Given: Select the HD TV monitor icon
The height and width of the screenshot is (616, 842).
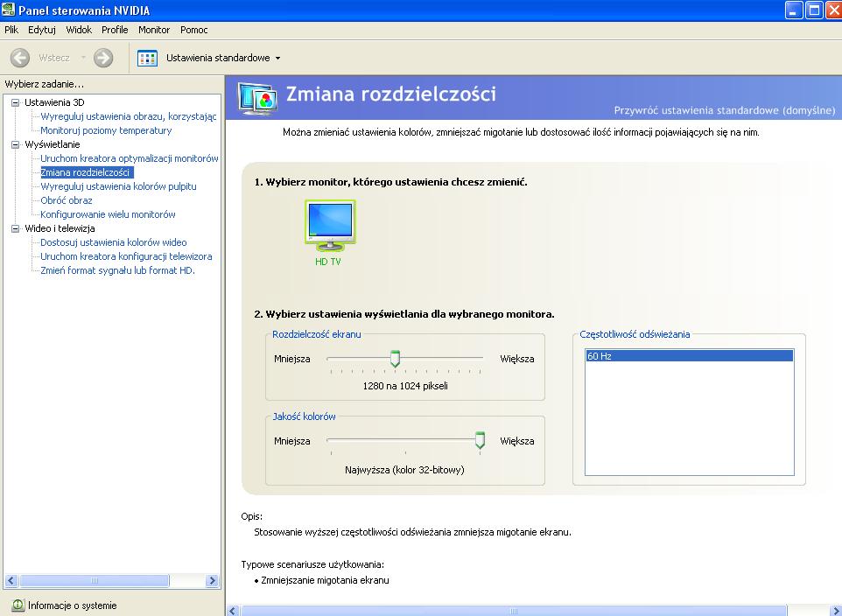Looking at the screenshot, I should click(329, 221).
